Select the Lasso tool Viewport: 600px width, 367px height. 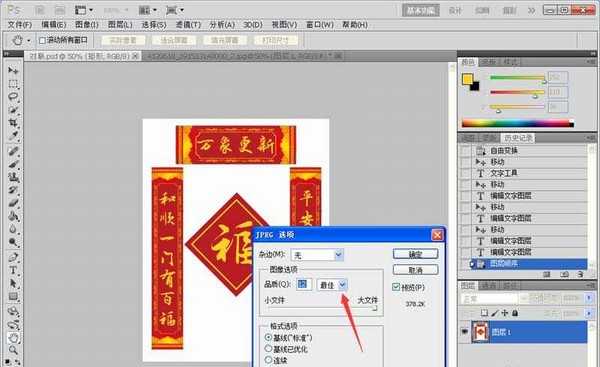click(x=13, y=96)
